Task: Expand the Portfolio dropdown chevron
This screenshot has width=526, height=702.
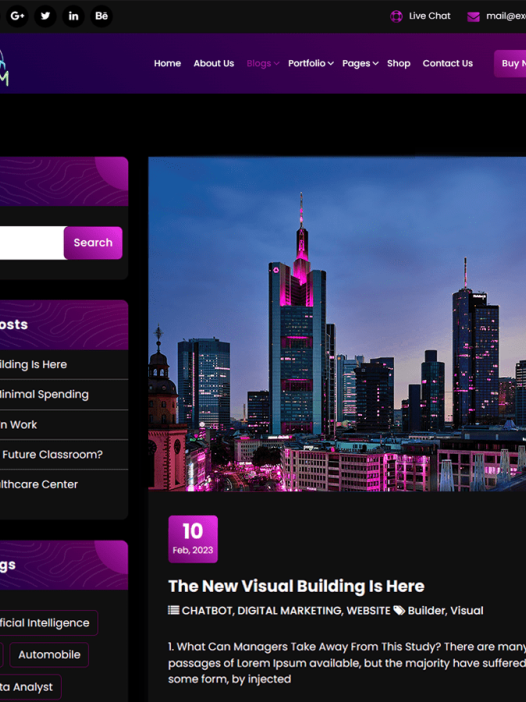Action: tap(330, 64)
